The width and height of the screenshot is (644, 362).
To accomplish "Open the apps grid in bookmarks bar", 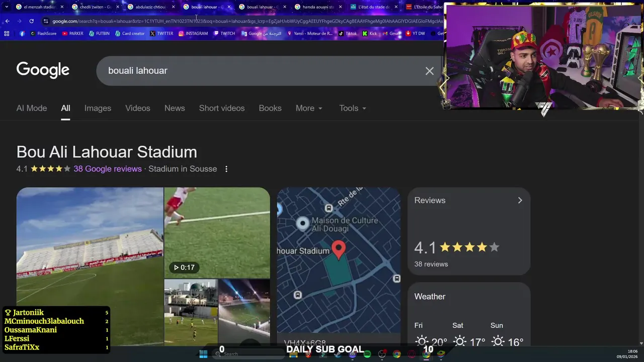I will tap(7, 34).
